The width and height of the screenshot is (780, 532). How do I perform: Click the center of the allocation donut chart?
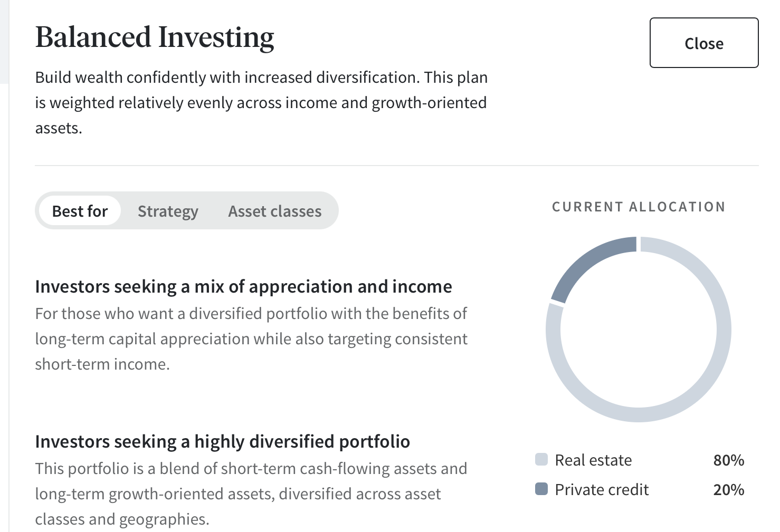click(x=639, y=330)
